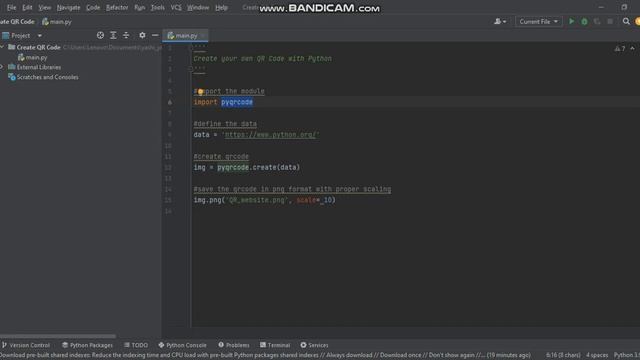Click the warnings count inspection indicator

(x=620, y=49)
